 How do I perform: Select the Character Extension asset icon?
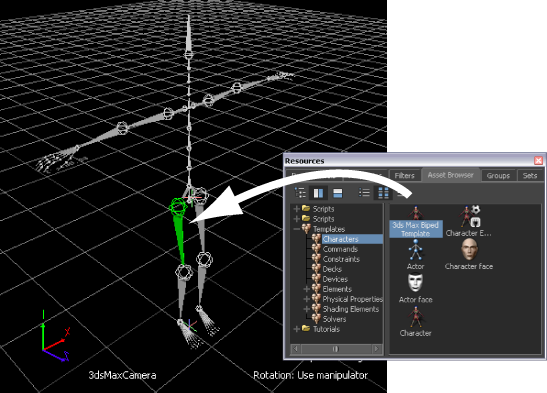point(470,216)
